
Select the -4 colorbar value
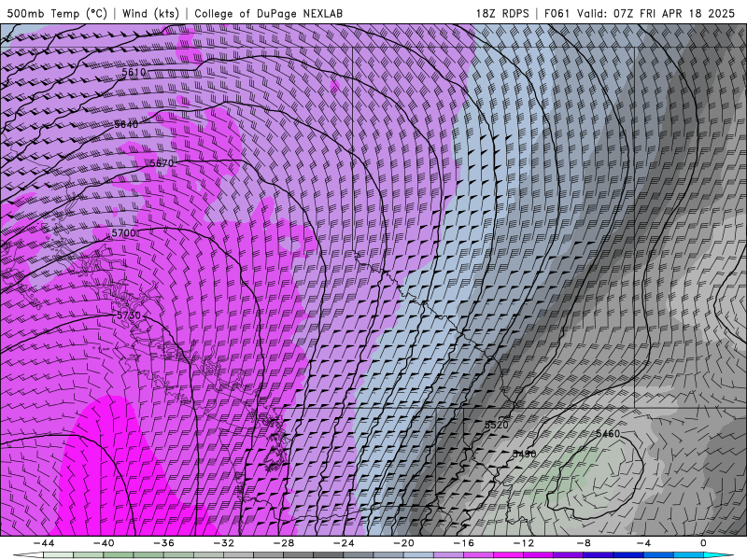(x=644, y=543)
